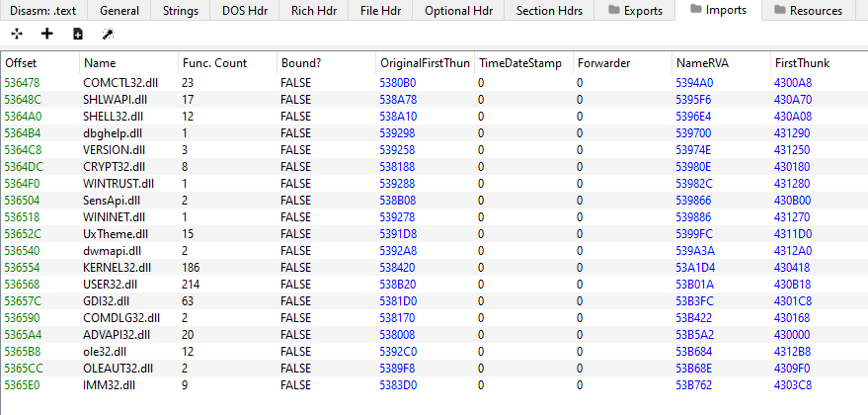This screenshot has width=868, height=415.
Task: Select the WININET.dll row
Action: tap(434, 217)
